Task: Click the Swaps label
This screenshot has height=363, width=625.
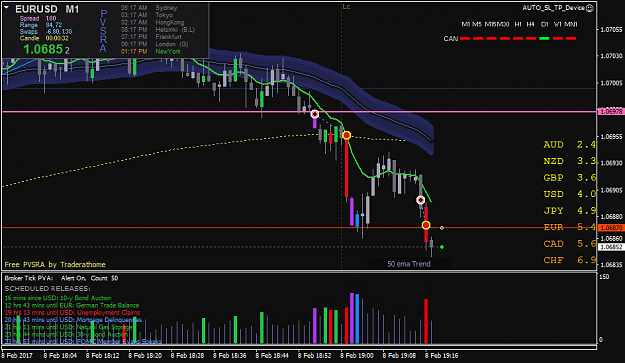Action: click(x=28, y=31)
